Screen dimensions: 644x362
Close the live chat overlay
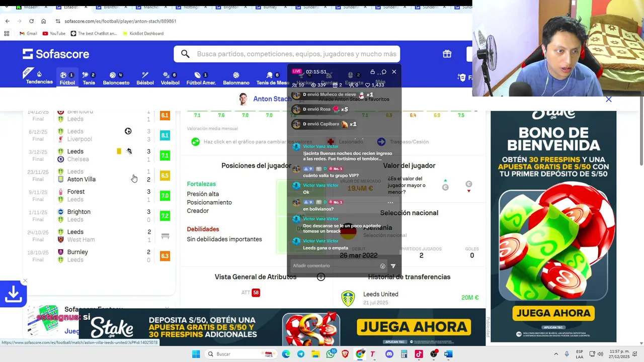pyautogui.click(x=394, y=72)
